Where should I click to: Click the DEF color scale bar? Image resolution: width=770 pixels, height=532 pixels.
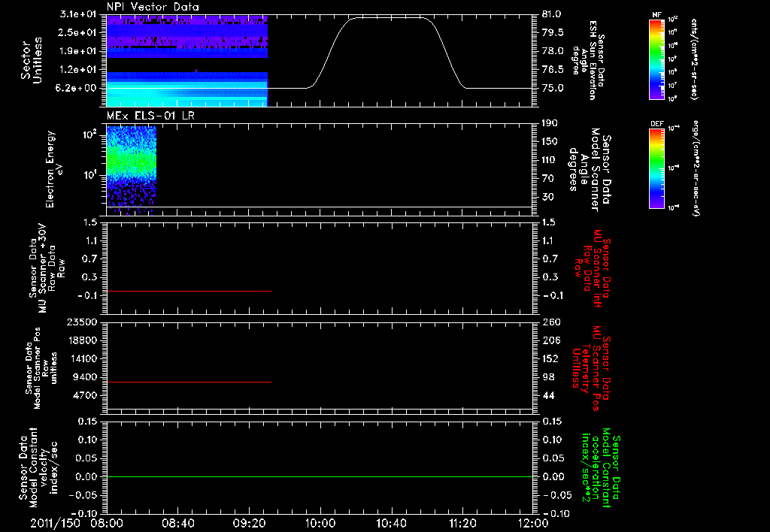pos(656,168)
